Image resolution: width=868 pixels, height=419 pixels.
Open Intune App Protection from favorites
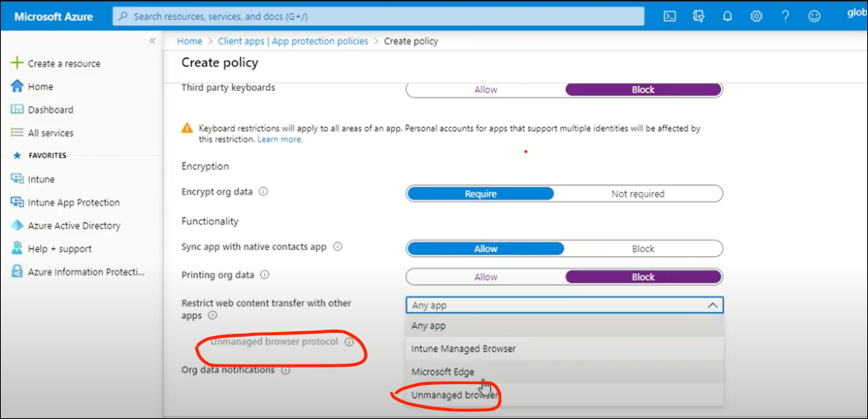(x=74, y=202)
